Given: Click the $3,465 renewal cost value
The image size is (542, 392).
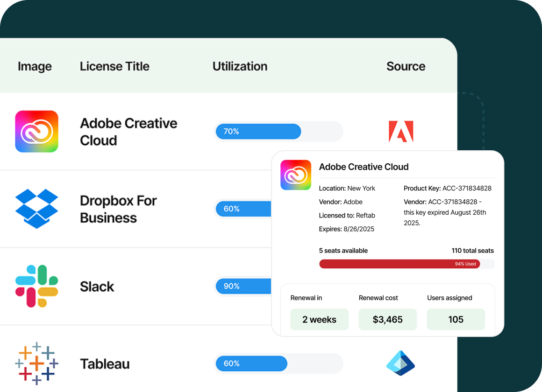Looking at the screenshot, I should click(x=387, y=319).
